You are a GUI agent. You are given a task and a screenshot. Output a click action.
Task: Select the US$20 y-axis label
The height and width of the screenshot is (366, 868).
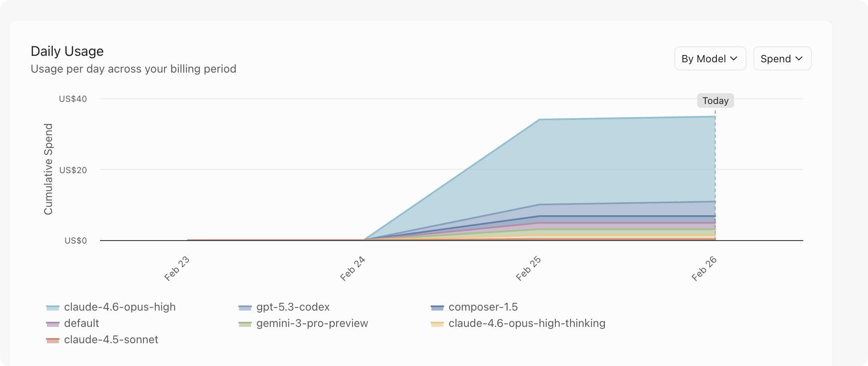pyautogui.click(x=73, y=170)
